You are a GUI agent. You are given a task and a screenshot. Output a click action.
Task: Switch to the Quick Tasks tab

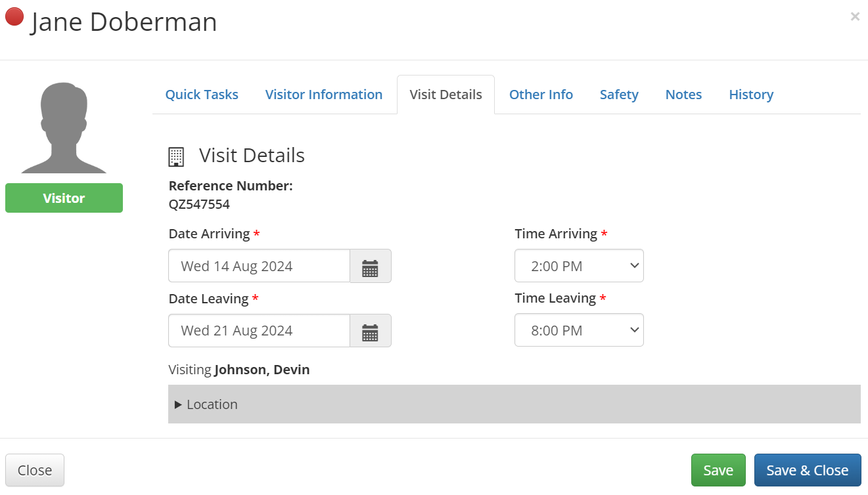click(202, 95)
